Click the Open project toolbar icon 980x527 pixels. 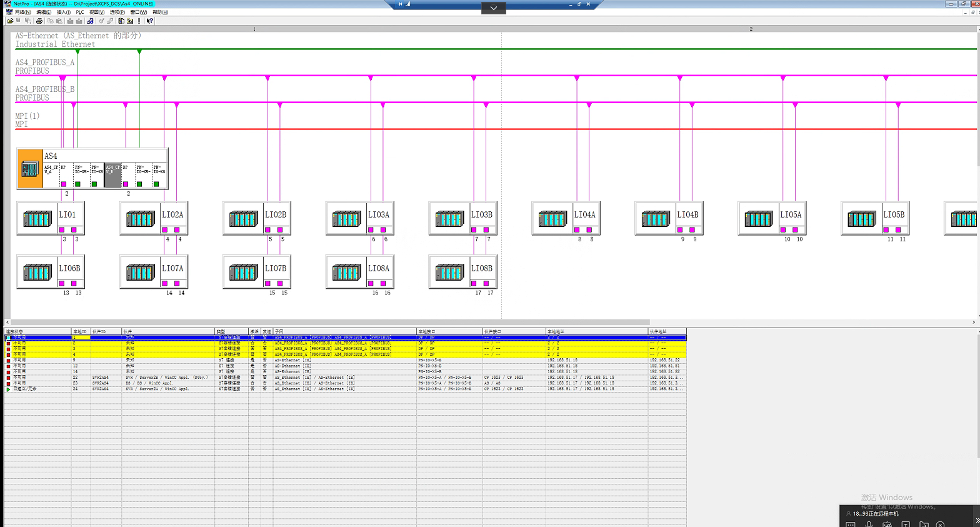[x=11, y=21]
